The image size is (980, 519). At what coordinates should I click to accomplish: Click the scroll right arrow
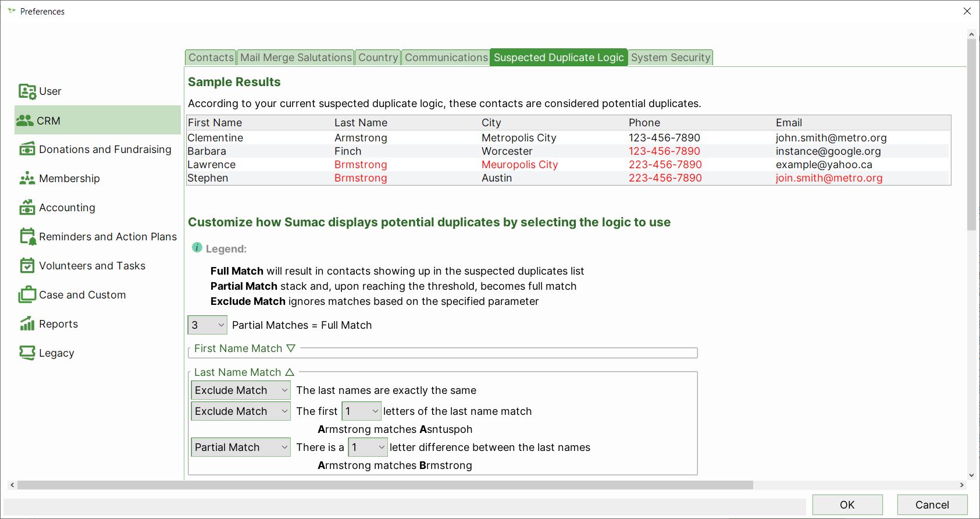(961, 485)
